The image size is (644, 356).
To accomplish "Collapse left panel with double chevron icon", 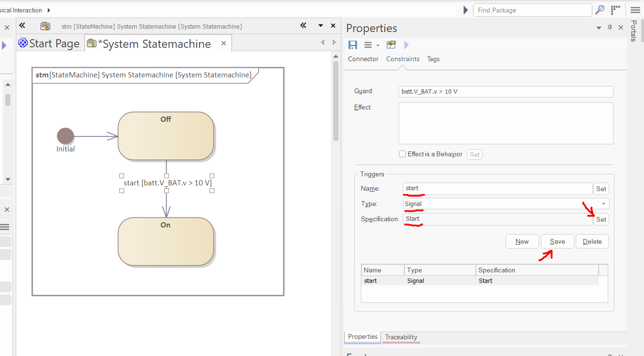I will tap(22, 26).
